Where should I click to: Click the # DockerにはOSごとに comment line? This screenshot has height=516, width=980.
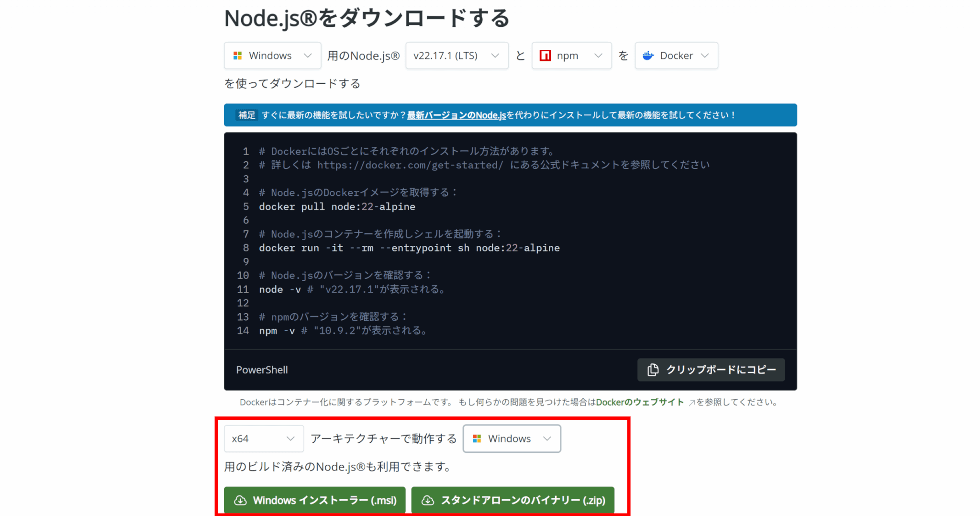point(407,151)
